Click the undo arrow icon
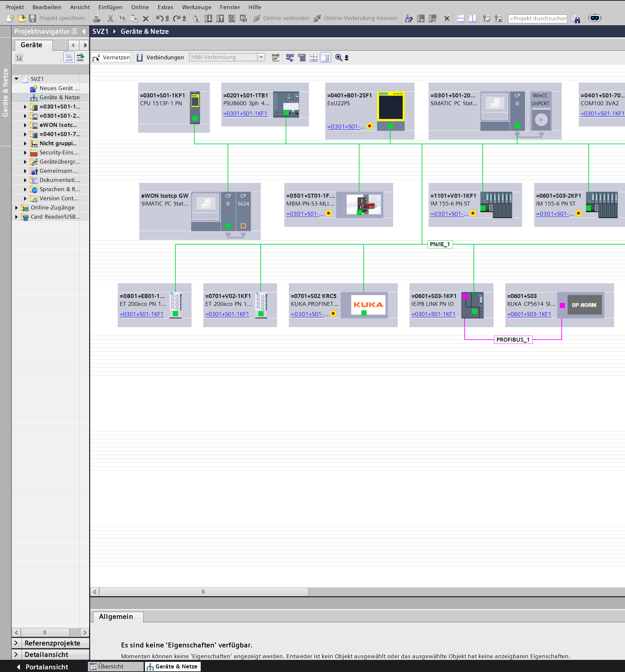 pyautogui.click(x=159, y=18)
